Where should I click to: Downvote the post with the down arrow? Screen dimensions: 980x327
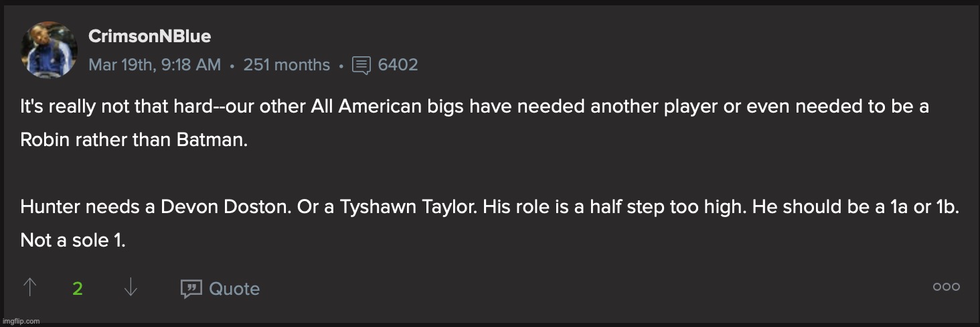click(131, 288)
